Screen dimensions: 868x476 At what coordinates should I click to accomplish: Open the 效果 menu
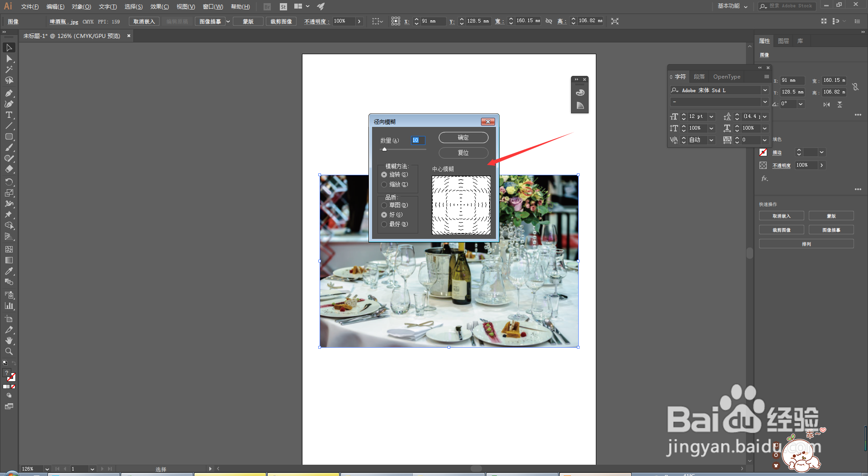(x=160, y=6)
